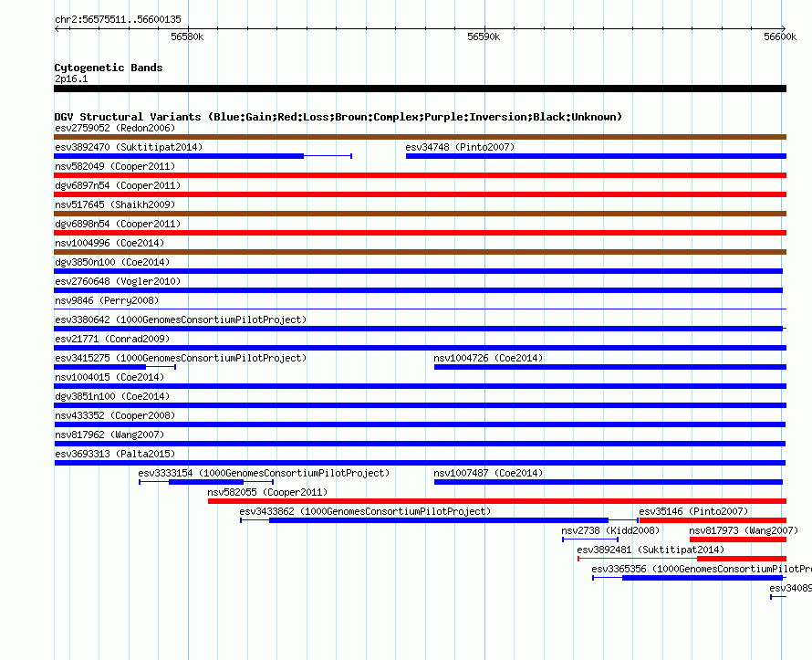Click nsv1007487 (Coe2014) label

(488, 473)
